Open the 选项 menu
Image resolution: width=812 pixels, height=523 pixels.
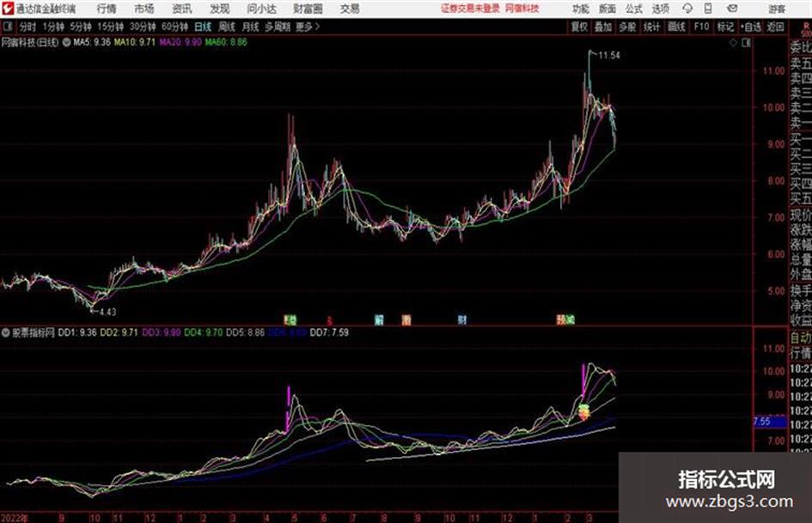click(660, 9)
